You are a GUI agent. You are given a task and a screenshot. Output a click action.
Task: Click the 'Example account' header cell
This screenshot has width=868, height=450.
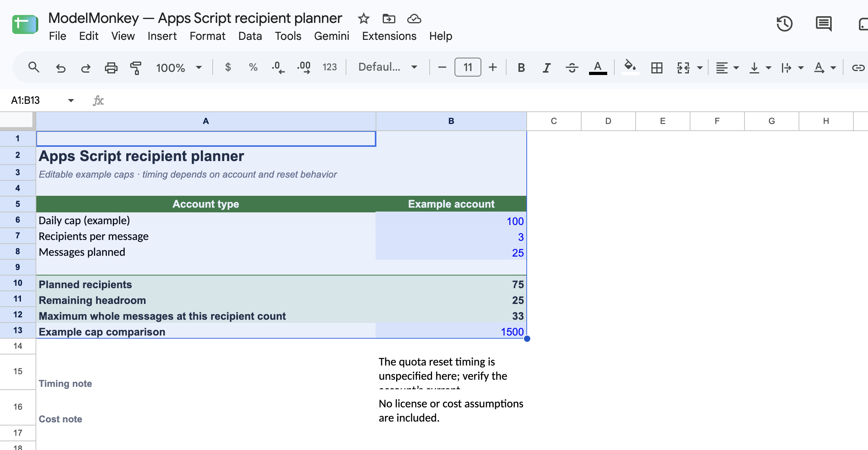tap(451, 204)
